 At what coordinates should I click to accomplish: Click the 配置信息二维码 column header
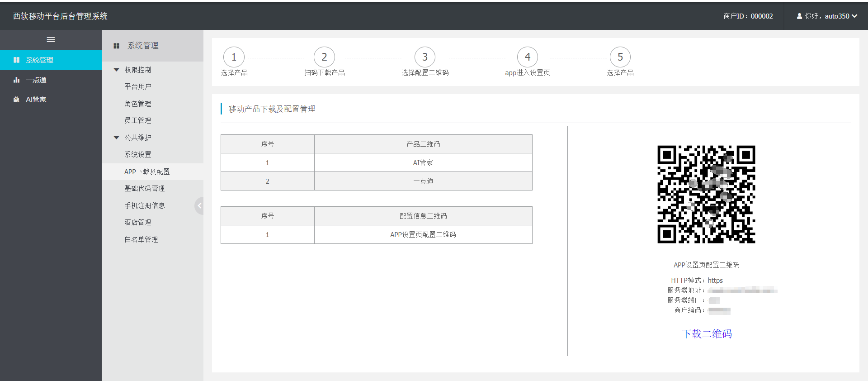[x=423, y=216]
